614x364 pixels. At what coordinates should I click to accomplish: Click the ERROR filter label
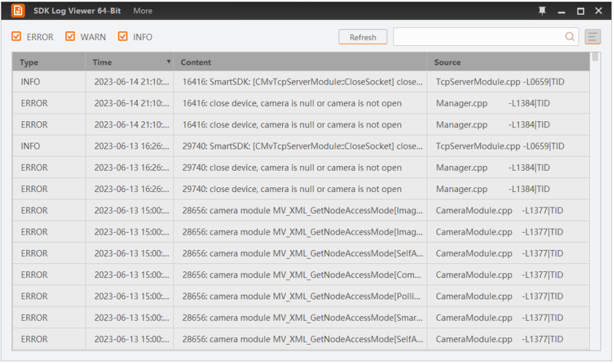(40, 37)
